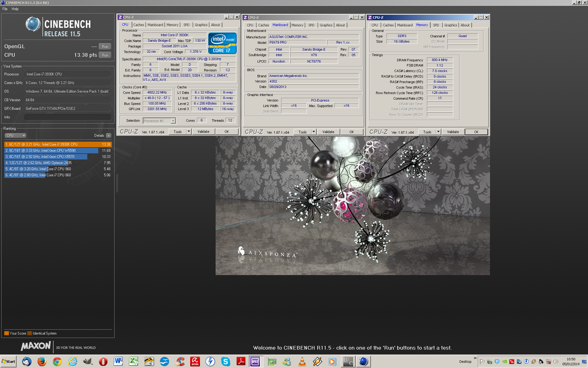Image resolution: width=588 pixels, height=368 pixels.
Task: Open the taskbar clock showing 10:50
Action: (571, 362)
